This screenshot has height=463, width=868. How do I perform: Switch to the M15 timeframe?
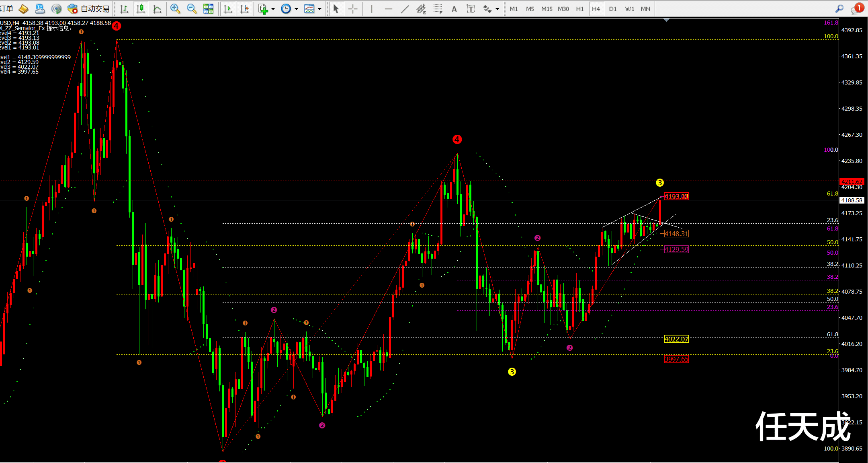(547, 9)
